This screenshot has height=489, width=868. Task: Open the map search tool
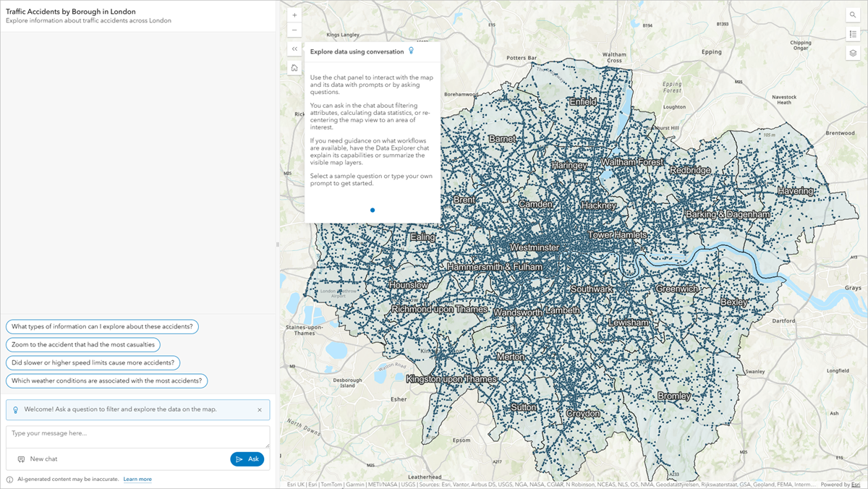tap(853, 15)
